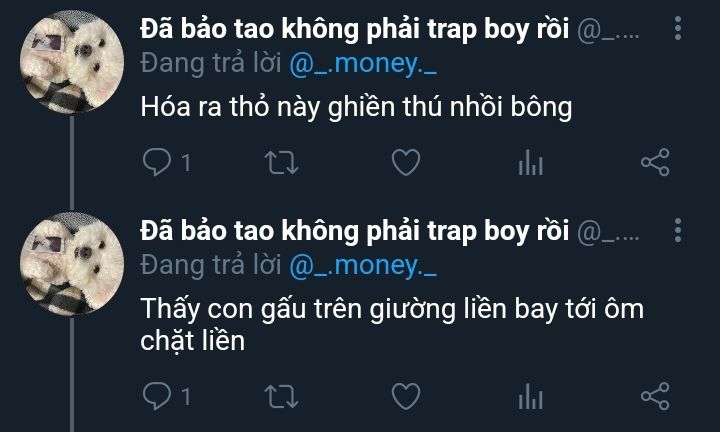The image size is (720, 432).
Task: Open the first tweet's puppy avatar
Action: tap(72, 62)
